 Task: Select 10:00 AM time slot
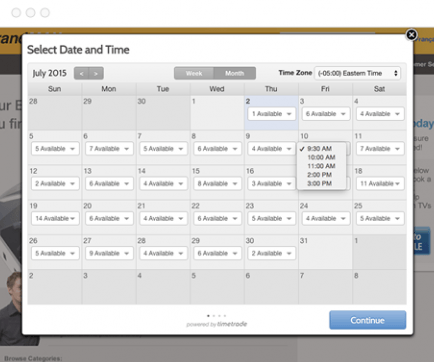click(321, 157)
